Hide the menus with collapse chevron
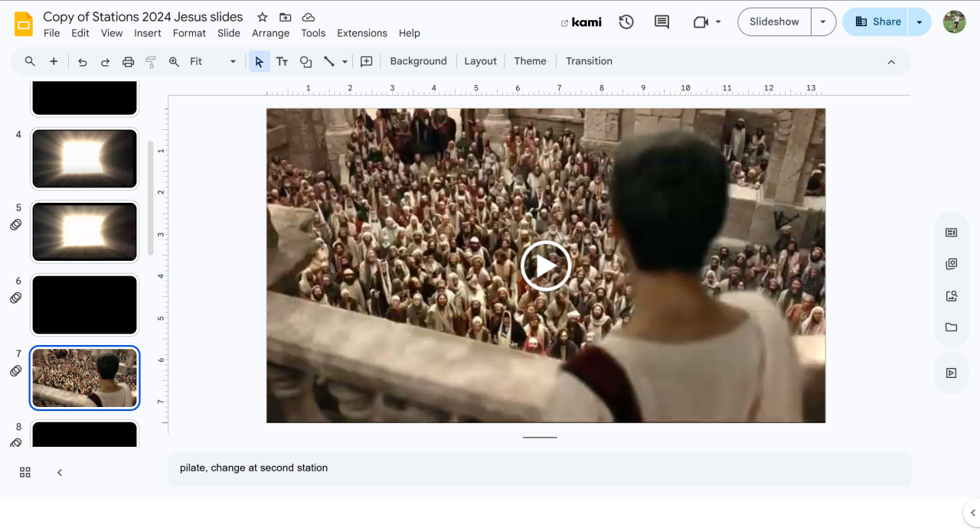This screenshot has height=531, width=980. pos(891,62)
